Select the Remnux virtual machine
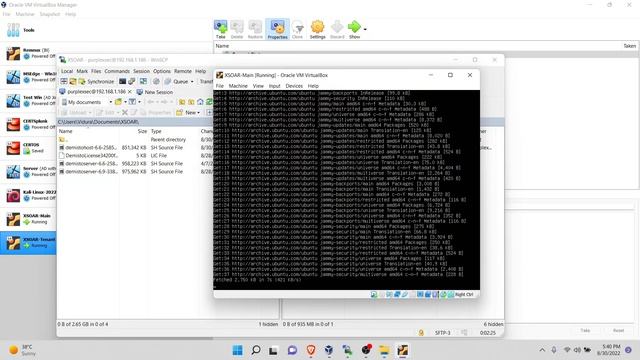640x360 pixels. (28, 53)
